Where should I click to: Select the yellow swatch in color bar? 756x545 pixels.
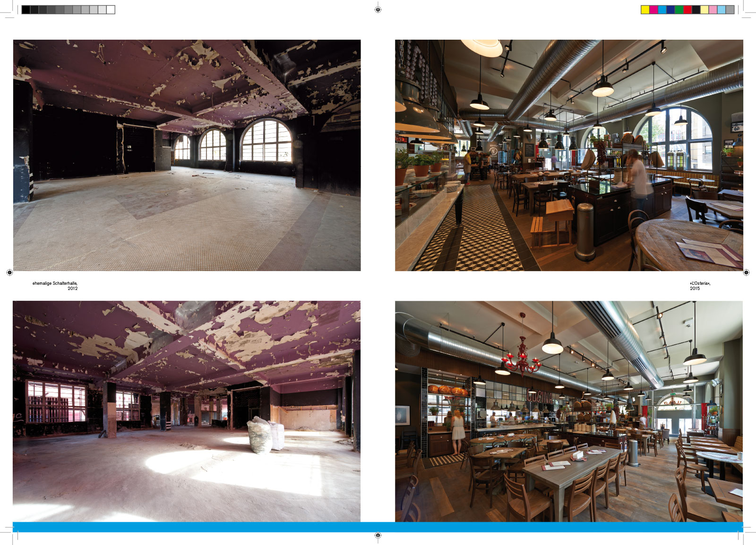click(x=645, y=9)
